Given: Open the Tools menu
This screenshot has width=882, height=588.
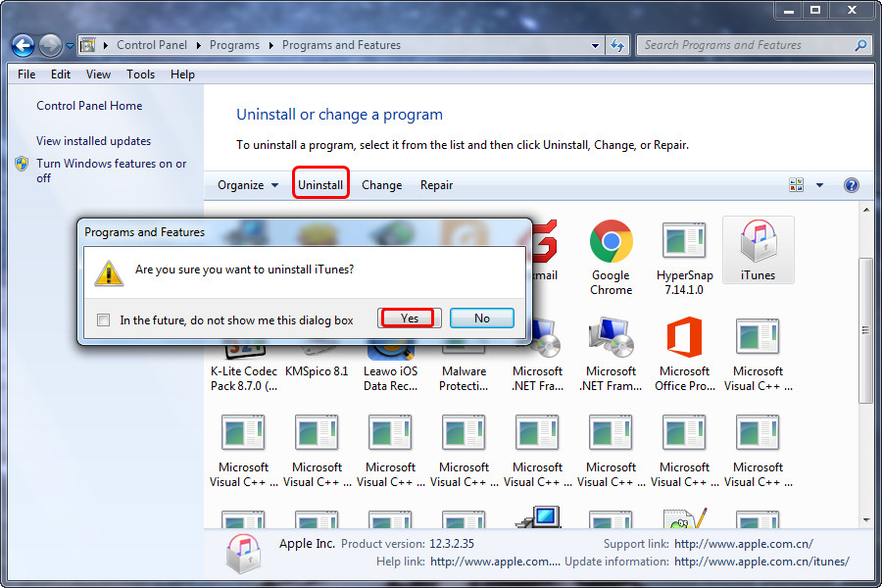Looking at the screenshot, I should point(140,74).
